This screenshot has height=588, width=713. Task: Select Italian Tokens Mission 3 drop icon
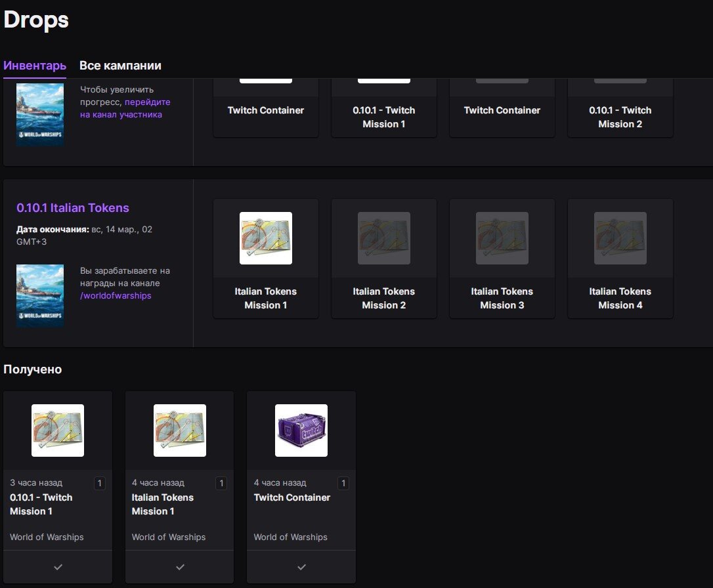click(x=502, y=238)
